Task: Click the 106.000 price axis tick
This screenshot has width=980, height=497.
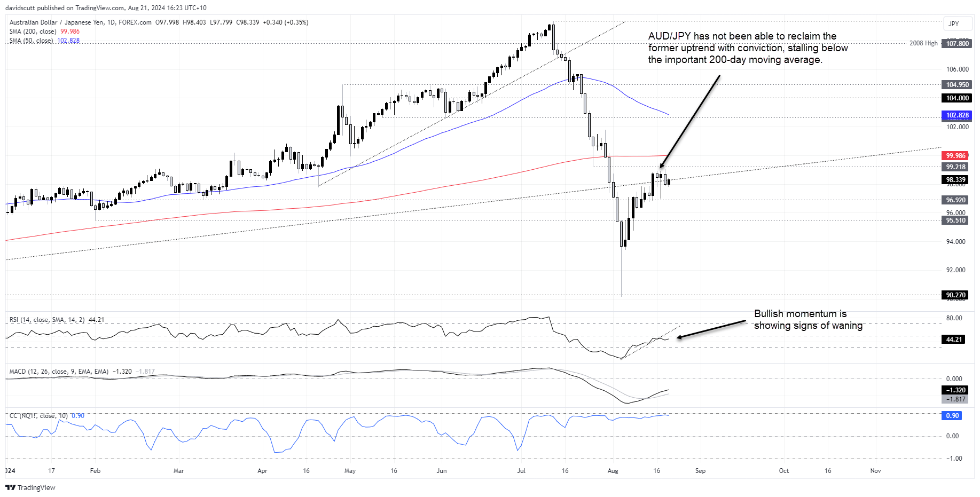Action: 957,69
